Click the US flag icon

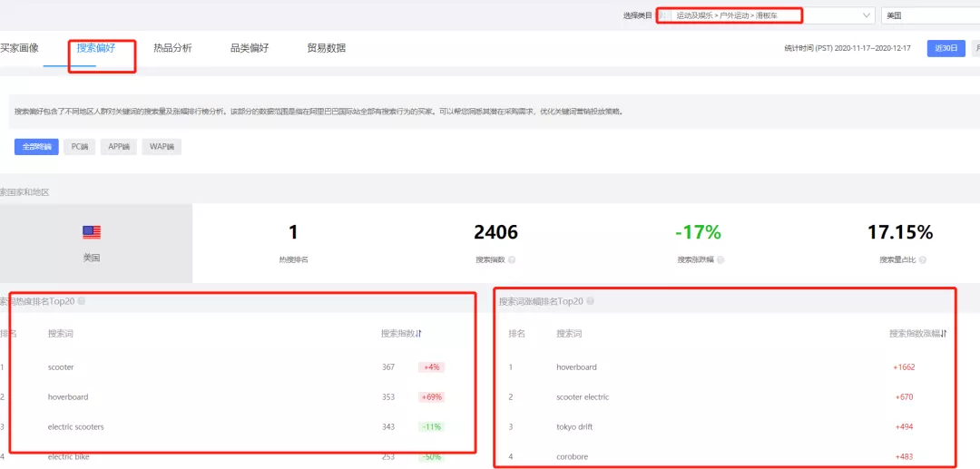pyautogui.click(x=92, y=233)
